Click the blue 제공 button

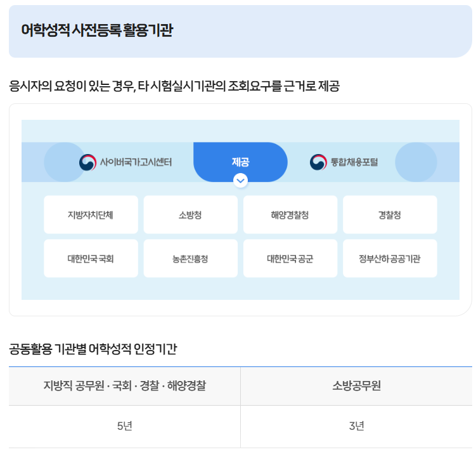pos(240,162)
